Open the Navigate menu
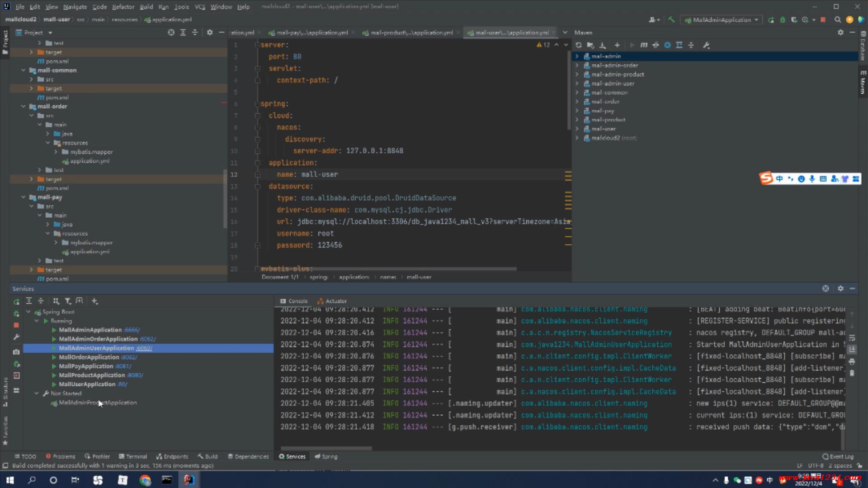 tap(75, 7)
